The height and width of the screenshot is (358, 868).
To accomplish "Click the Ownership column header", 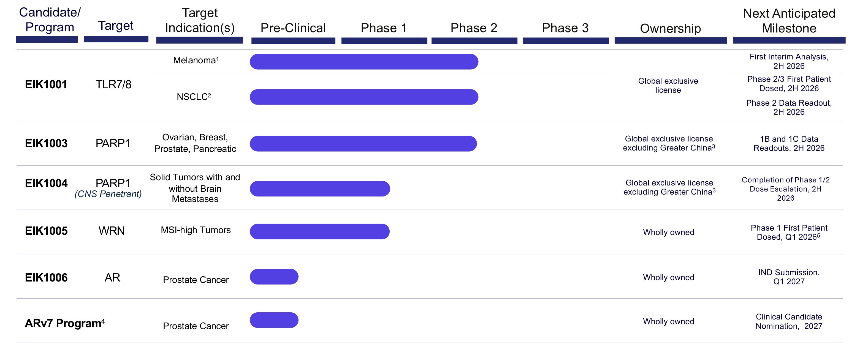I will (670, 29).
